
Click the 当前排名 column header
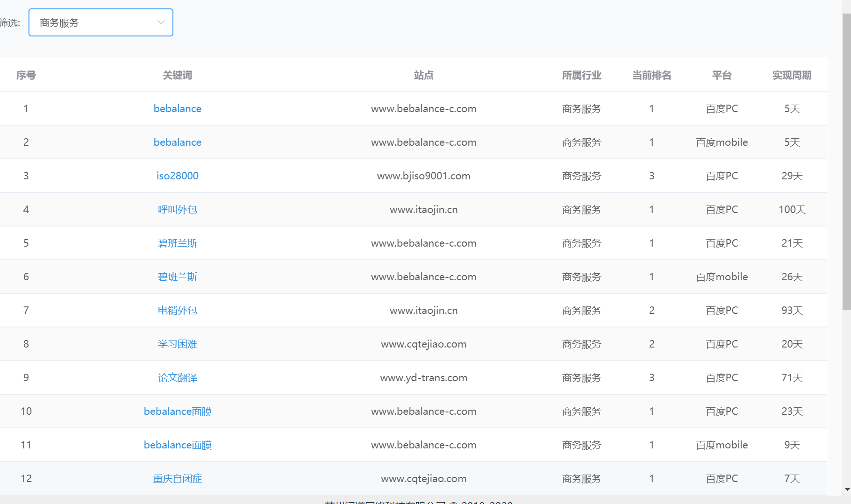(652, 75)
